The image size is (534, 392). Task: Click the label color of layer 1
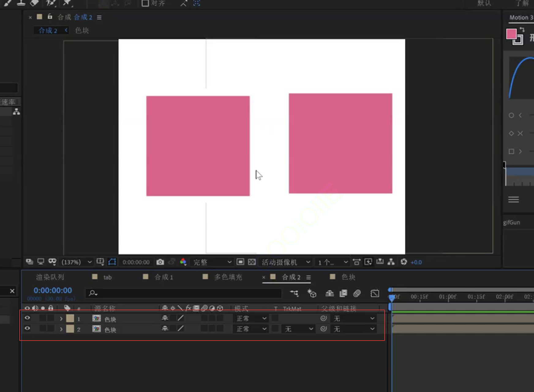click(70, 318)
